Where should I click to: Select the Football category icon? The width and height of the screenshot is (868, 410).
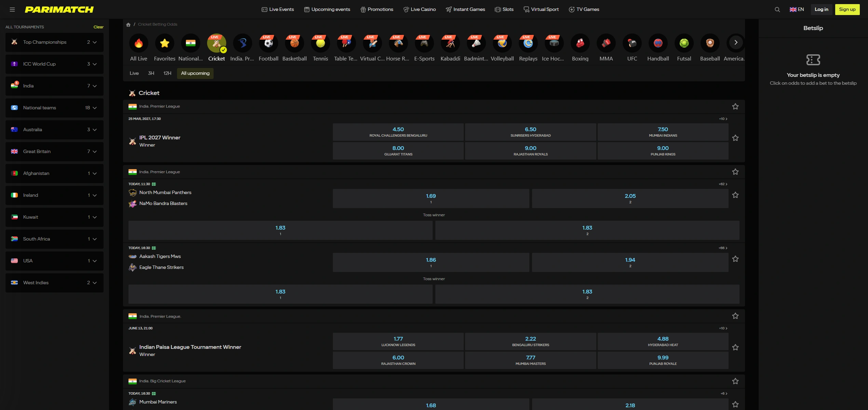click(x=269, y=43)
